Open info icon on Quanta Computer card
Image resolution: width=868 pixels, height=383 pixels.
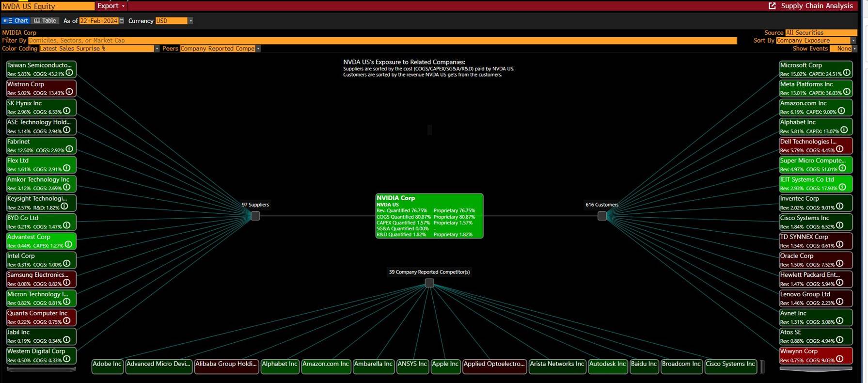pyautogui.click(x=67, y=320)
